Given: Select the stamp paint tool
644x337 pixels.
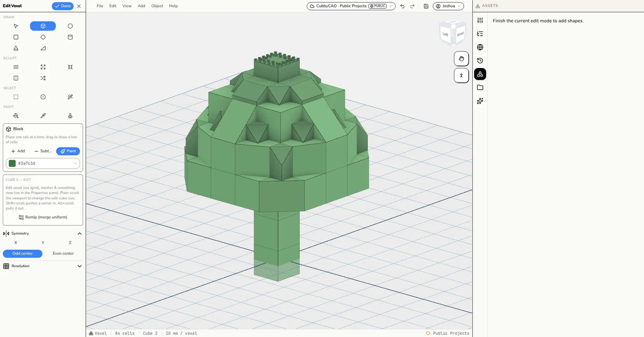Looking at the screenshot, I should (x=70, y=116).
